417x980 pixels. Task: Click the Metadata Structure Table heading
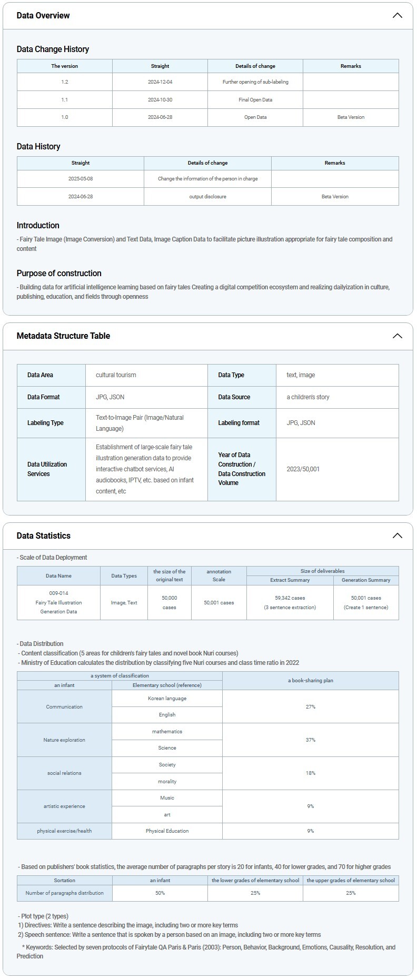[x=63, y=336]
